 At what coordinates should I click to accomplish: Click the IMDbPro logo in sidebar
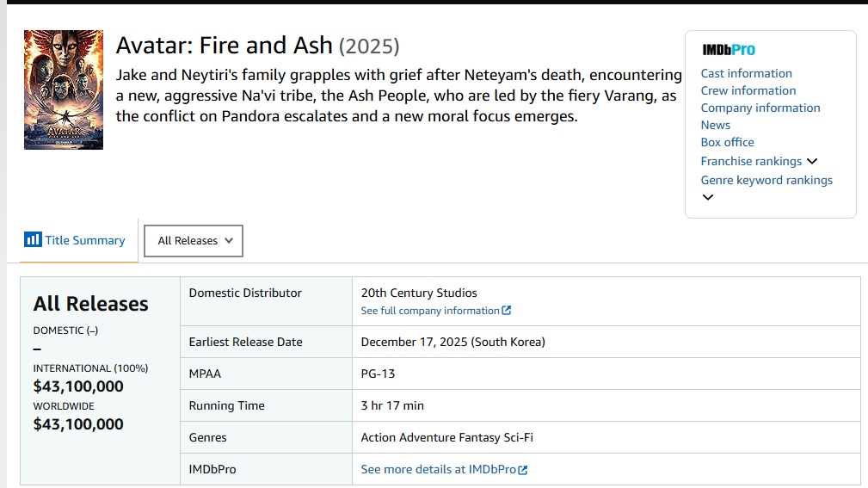tap(729, 50)
